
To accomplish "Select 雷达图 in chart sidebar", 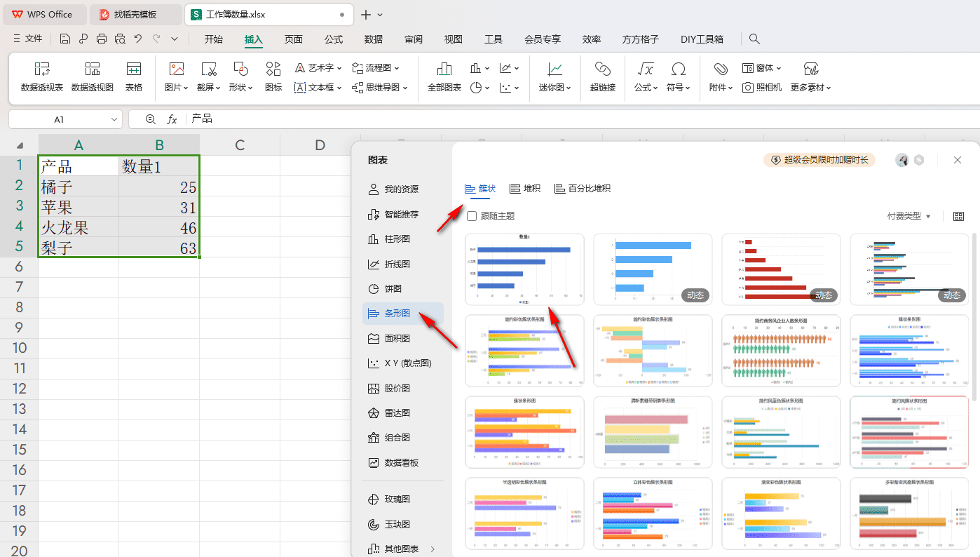I will click(403, 412).
